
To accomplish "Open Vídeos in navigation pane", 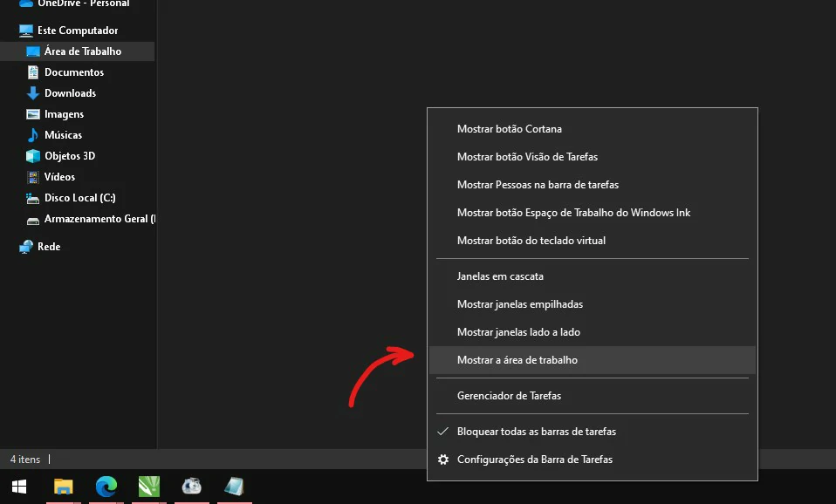I will pos(59,176).
